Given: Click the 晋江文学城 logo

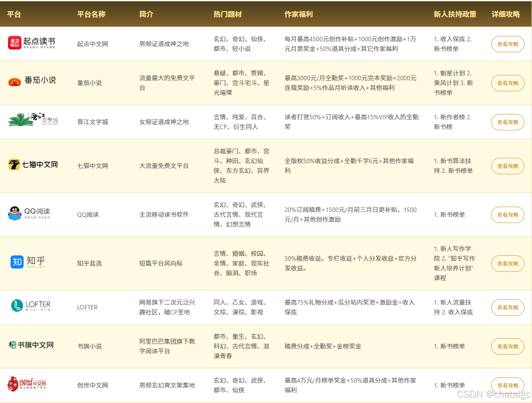Looking at the screenshot, I should (33, 119).
